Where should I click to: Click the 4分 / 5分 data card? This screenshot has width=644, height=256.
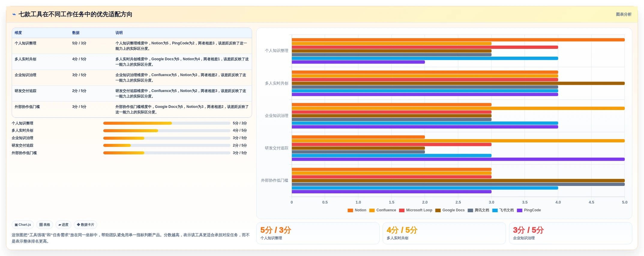click(x=444, y=233)
